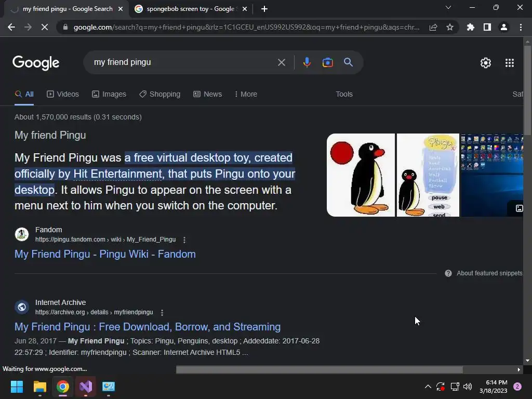Close the 'my friend pingu' tab
The width and height of the screenshot is (532, 399).
tap(121, 9)
